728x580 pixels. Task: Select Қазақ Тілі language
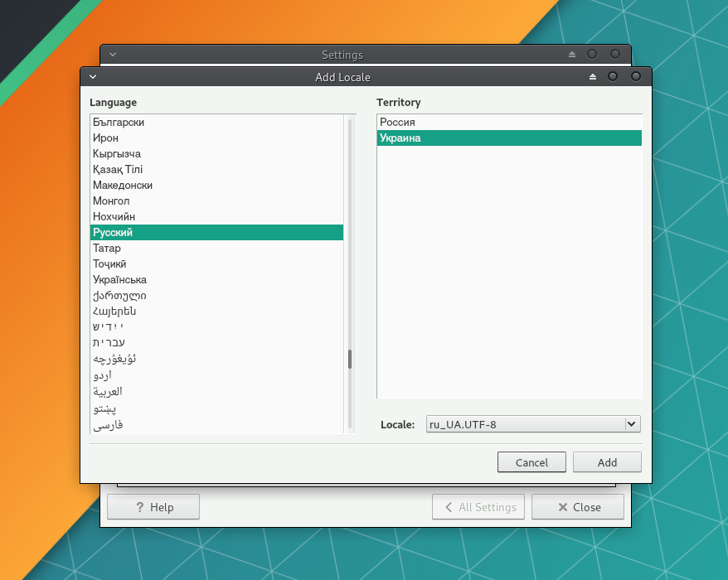(118, 170)
